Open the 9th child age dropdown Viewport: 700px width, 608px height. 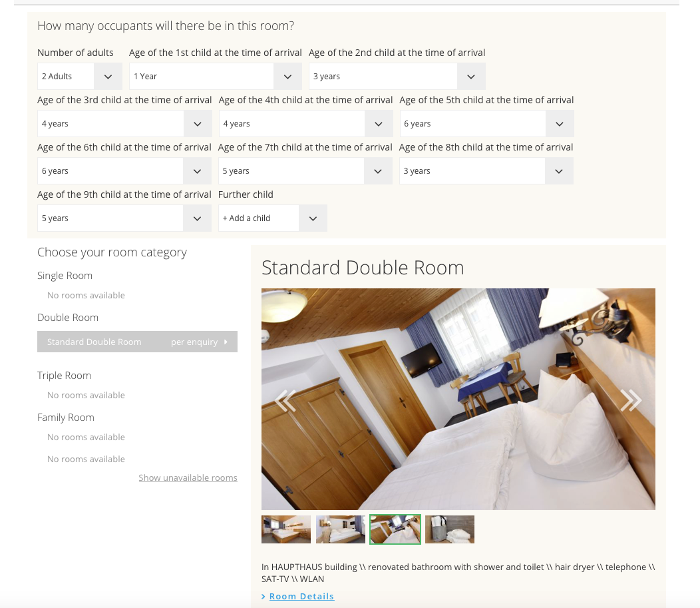(124, 218)
